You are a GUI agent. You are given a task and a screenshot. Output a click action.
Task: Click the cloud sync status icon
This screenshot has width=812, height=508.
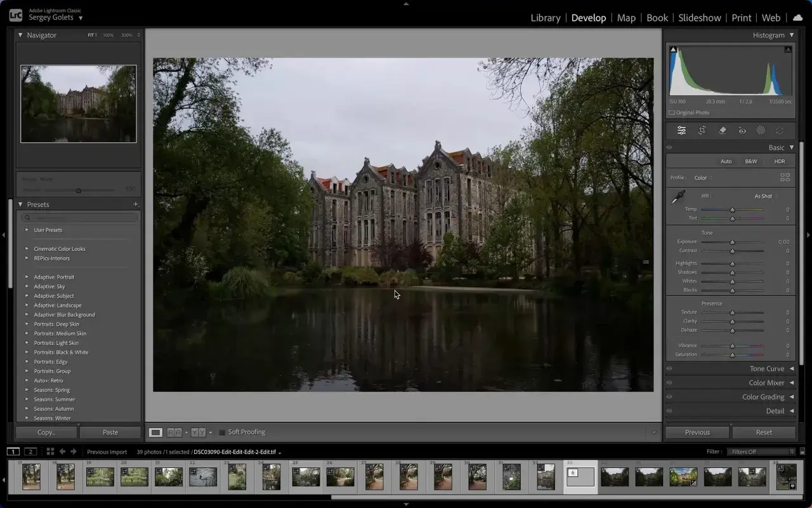797,17
